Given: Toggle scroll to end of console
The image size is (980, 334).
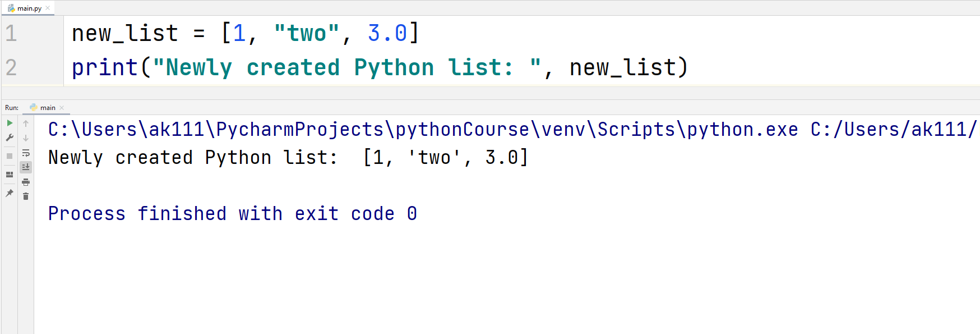Looking at the screenshot, I should [x=26, y=167].
